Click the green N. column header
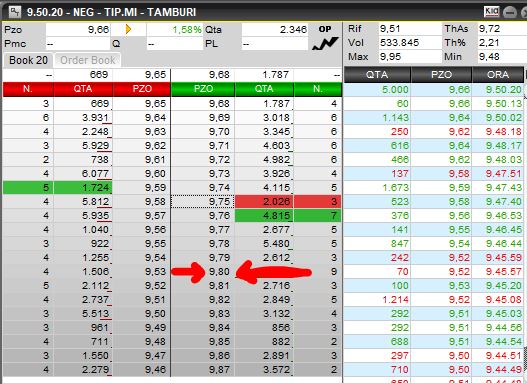 tap(318, 89)
